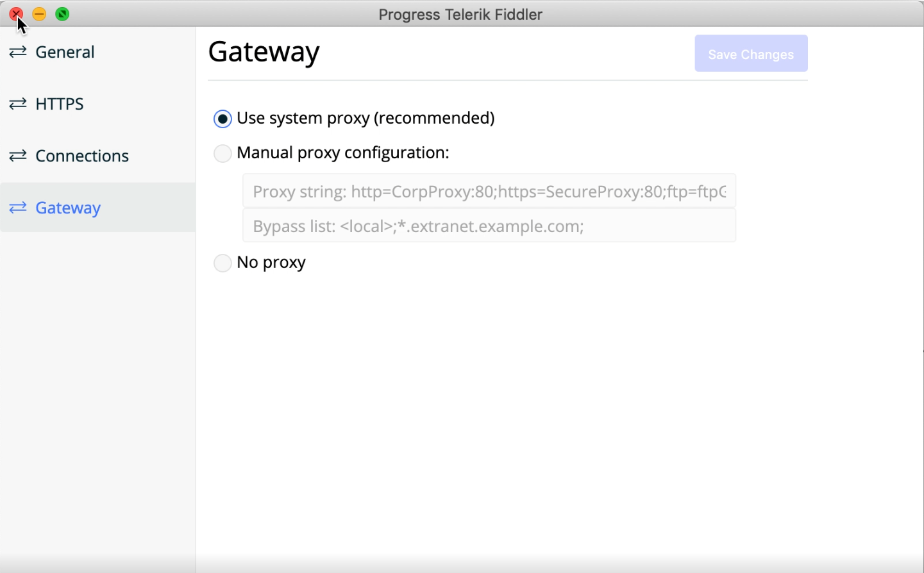
Task: Close the Fiddler settings window
Action: tap(16, 14)
